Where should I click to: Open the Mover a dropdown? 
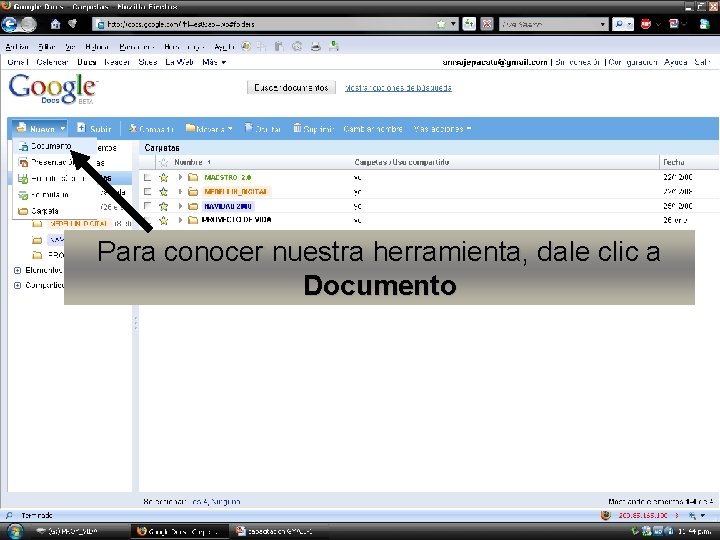click(x=209, y=129)
